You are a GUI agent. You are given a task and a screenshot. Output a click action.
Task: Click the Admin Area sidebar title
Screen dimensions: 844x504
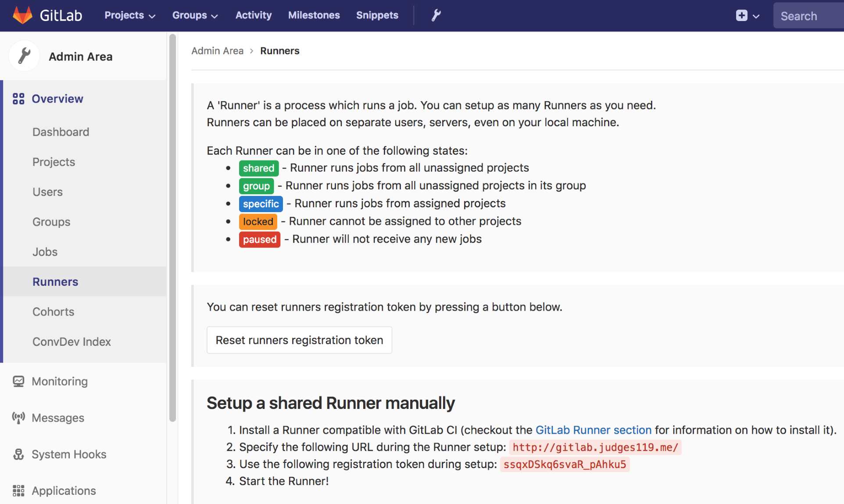pos(81,57)
